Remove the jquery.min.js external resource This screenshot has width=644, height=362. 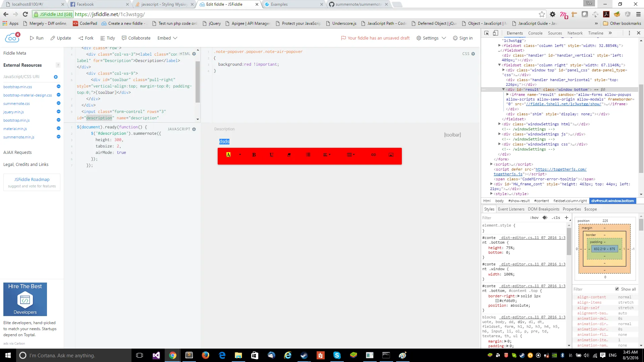point(58,112)
